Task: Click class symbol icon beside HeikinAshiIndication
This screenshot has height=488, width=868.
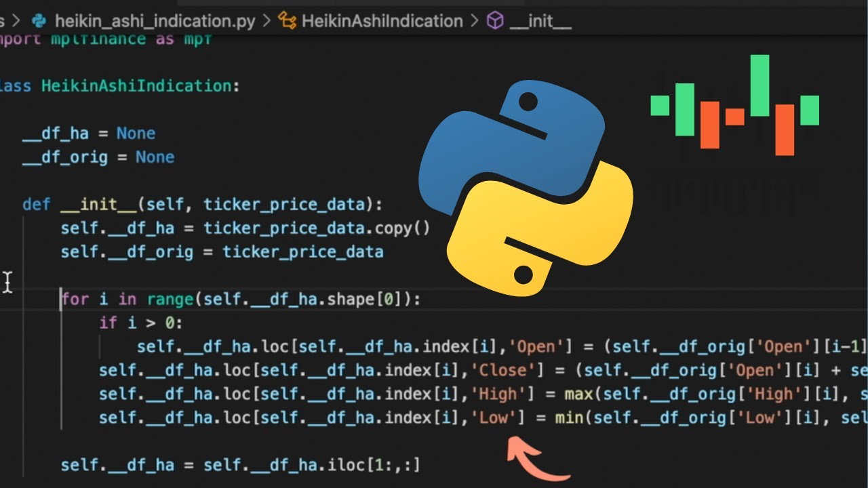Action: pyautogui.click(x=288, y=21)
